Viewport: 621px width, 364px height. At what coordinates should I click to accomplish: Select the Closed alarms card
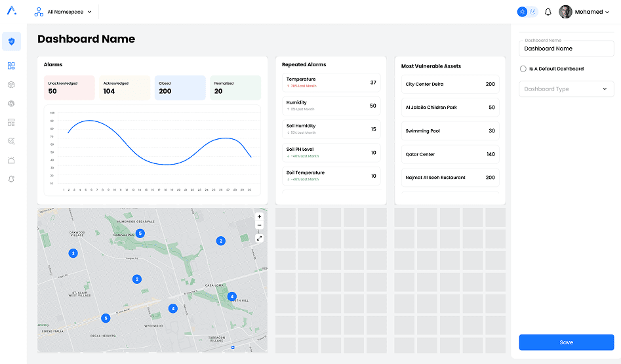point(180,88)
